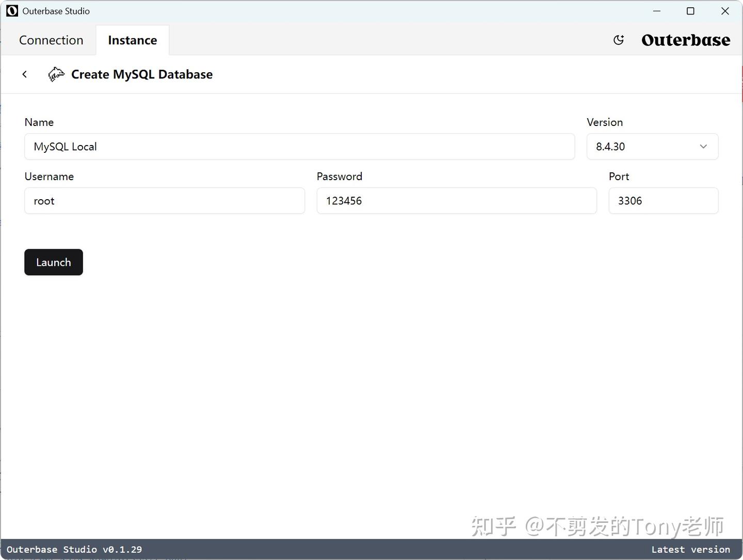Maximize the Outerbase Studio window

point(690,11)
